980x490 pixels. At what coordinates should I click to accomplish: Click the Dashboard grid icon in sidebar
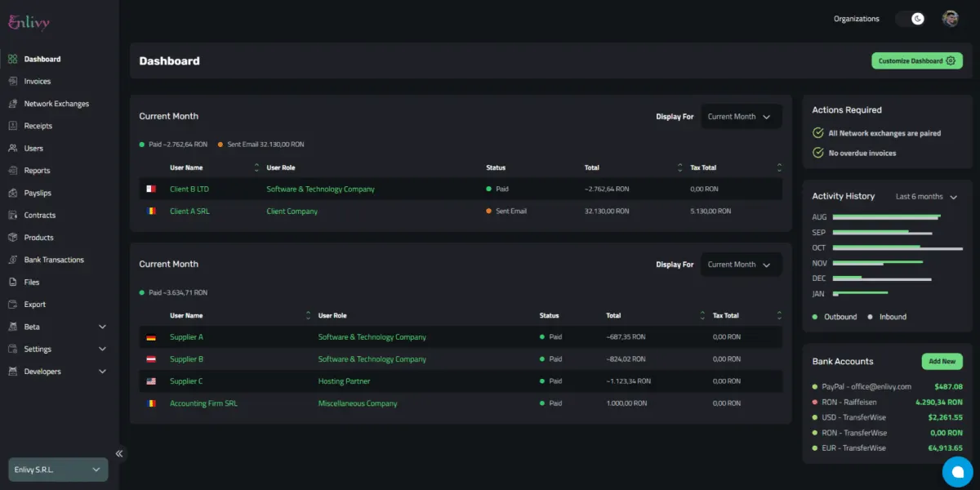12,59
